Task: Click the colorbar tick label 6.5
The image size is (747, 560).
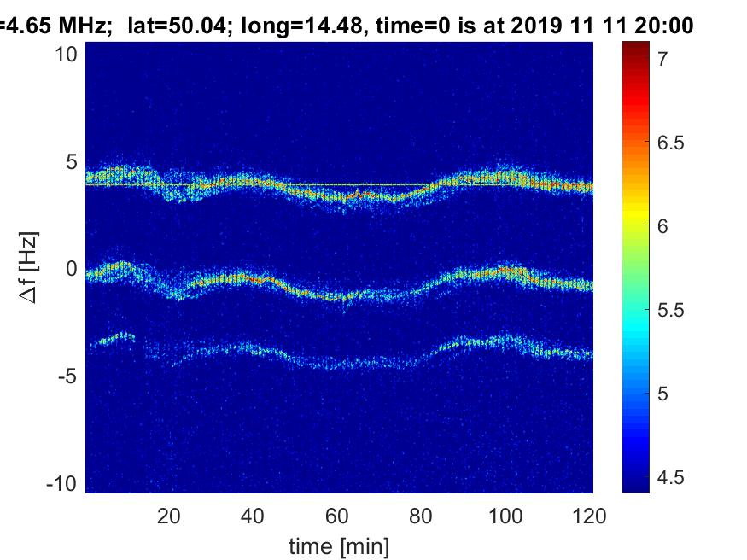Action: point(670,143)
